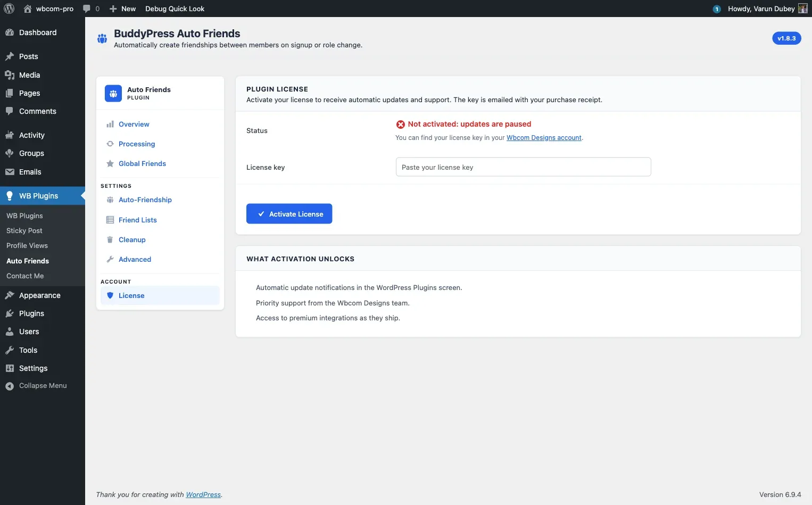
Task: Click the Collapse Menu arrow icon
Action: [x=10, y=386]
